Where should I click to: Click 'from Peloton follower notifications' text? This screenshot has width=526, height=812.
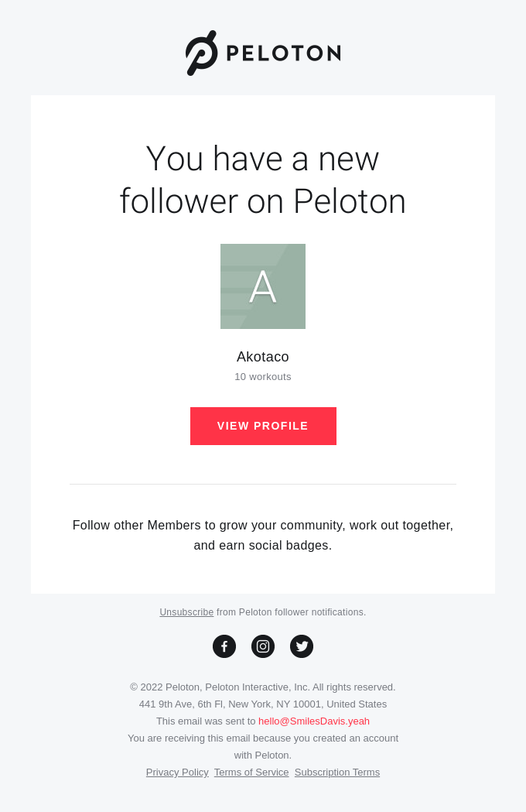291,612
